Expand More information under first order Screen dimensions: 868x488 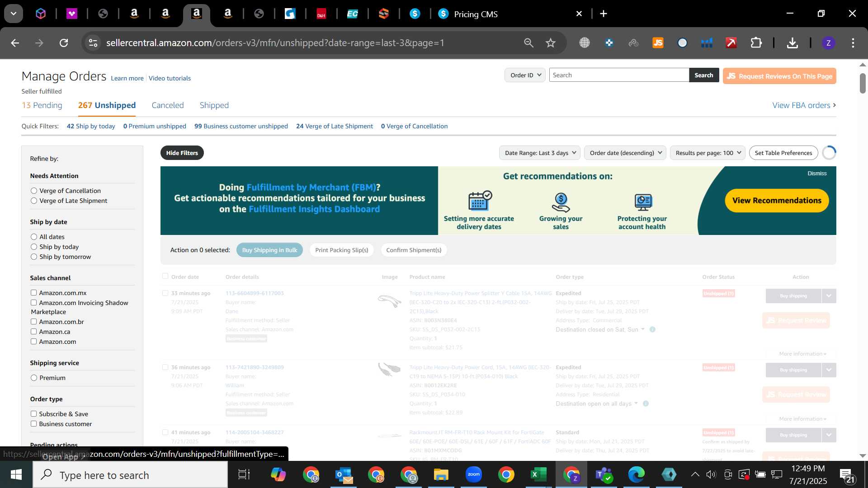pyautogui.click(x=802, y=354)
